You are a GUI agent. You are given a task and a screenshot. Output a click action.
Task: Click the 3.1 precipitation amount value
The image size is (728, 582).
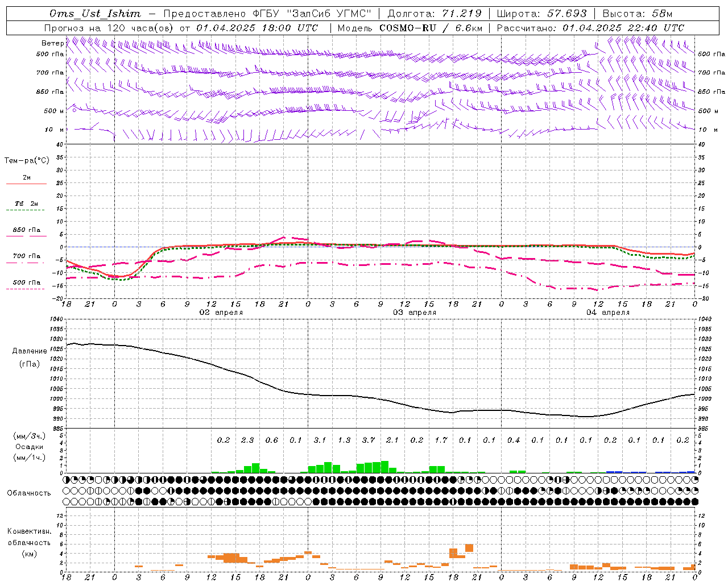pyautogui.click(x=320, y=440)
